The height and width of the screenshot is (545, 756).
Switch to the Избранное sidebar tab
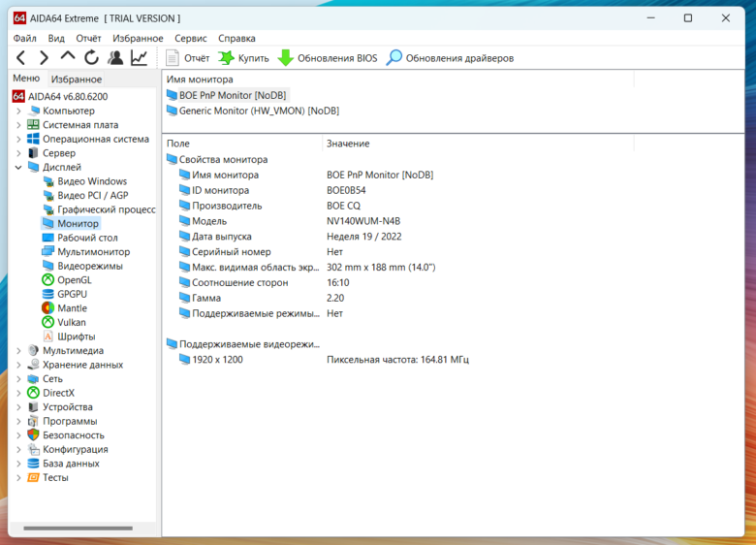(77, 80)
